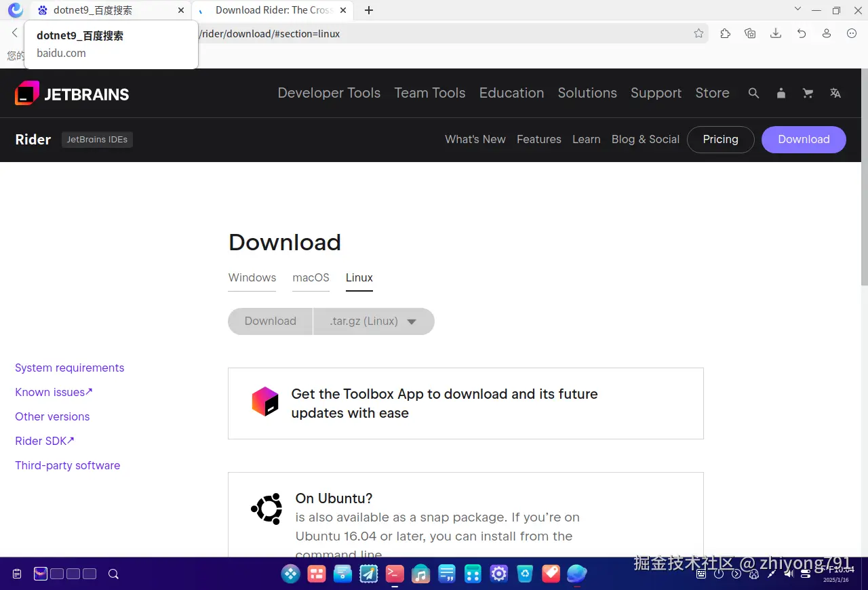868x590 pixels.
Task: Open the terminal app in the dock
Action: tap(395, 574)
